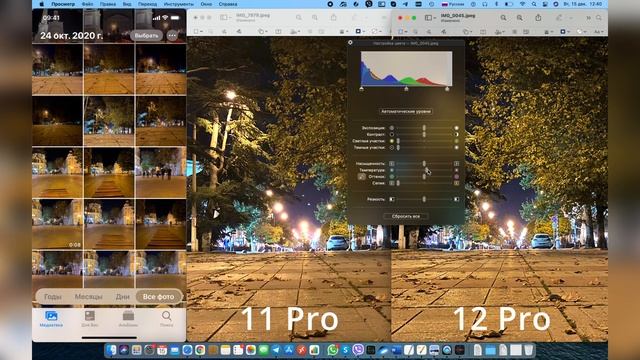The width and height of the screenshot is (640, 360).
Task: Adjust the Contrast slider handle
Action: [x=424, y=134]
